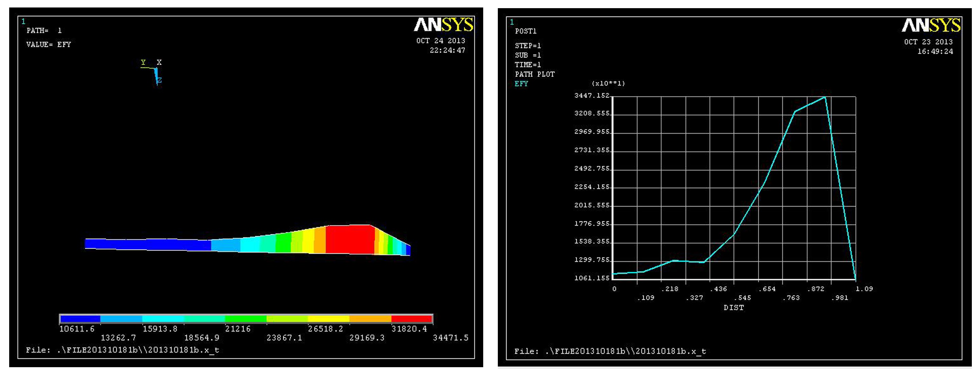This screenshot has width=980, height=375.
Task: Click the 'OCT 23 2013' date text
Action: 928,42
